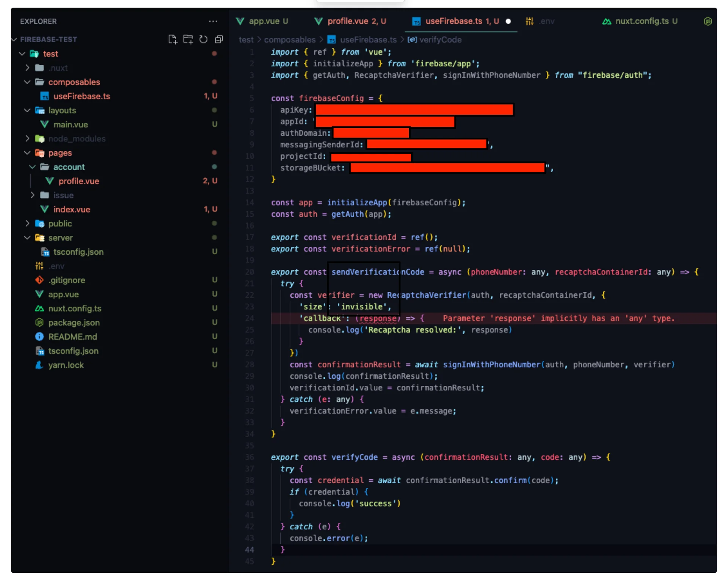This screenshot has width=728, height=578.
Task: Click the package.json tab icon at far right
Action: click(x=707, y=21)
